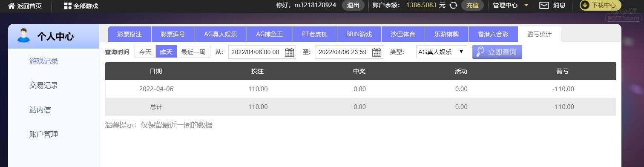Click the download arrow icon for 下载中心
Screen dimensions: 644x167
585,5
